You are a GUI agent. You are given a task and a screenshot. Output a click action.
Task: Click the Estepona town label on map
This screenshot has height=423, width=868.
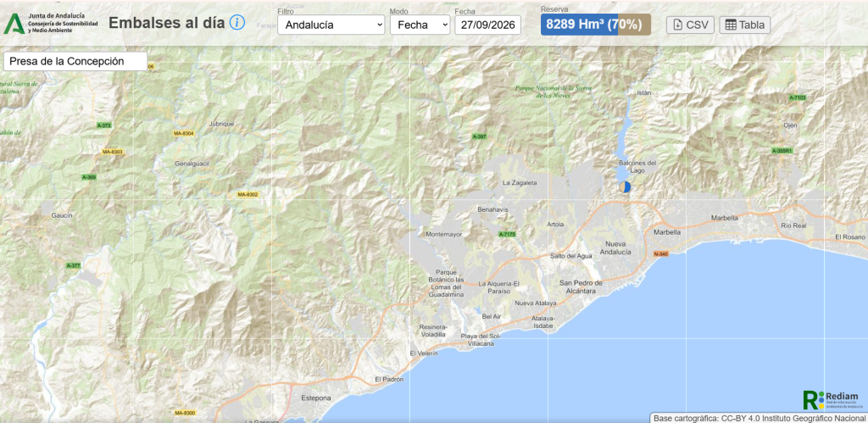point(316,398)
